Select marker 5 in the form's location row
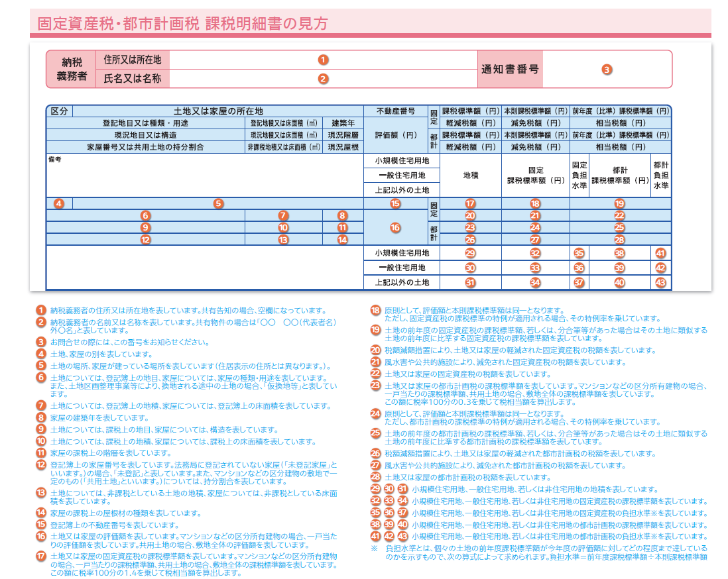Viewport: 728px width, 579px height. tap(218, 203)
